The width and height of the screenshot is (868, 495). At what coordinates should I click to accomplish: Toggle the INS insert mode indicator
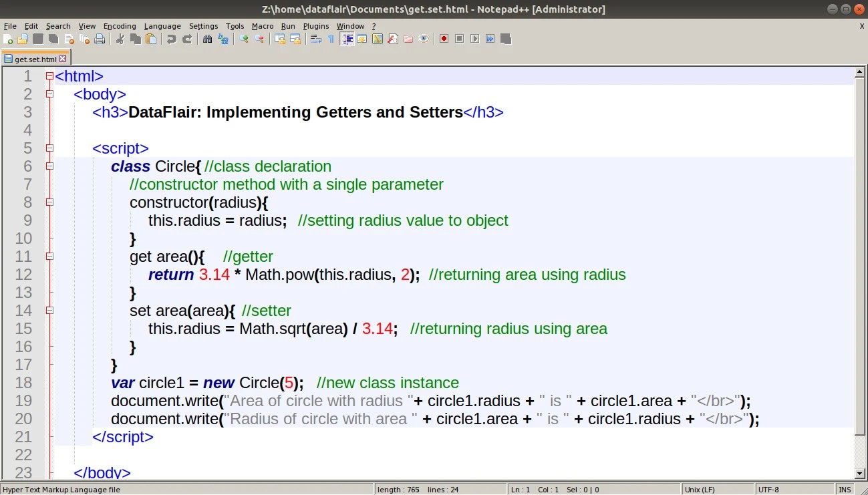(845, 490)
